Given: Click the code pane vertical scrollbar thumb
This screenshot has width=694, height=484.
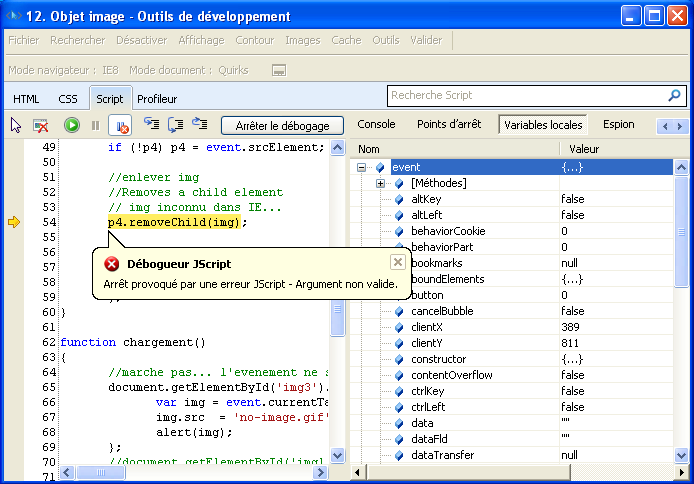Looking at the screenshot, I should pyautogui.click(x=337, y=317).
